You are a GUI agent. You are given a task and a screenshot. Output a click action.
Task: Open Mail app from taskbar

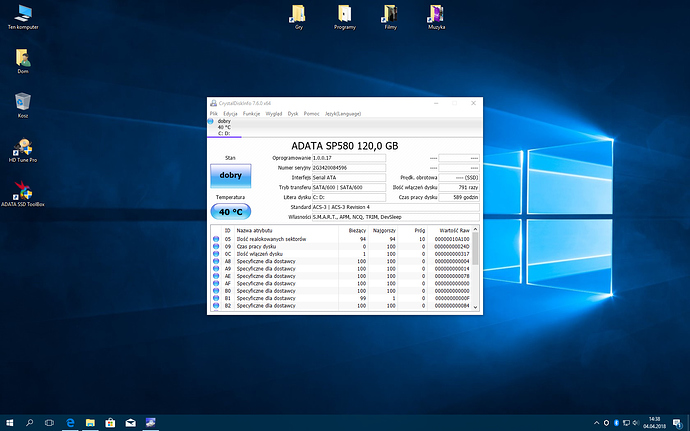[131, 423]
